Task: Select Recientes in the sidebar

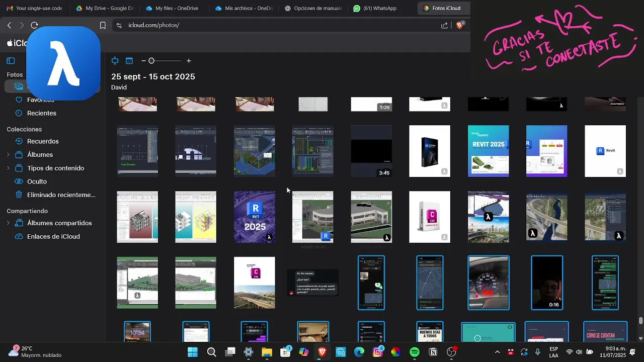Action: [x=42, y=113]
